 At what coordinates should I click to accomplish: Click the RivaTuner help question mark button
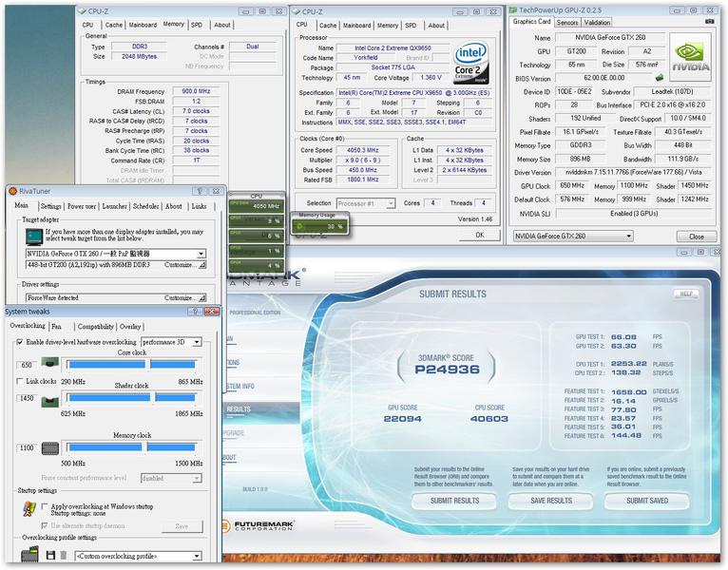(x=200, y=191)
